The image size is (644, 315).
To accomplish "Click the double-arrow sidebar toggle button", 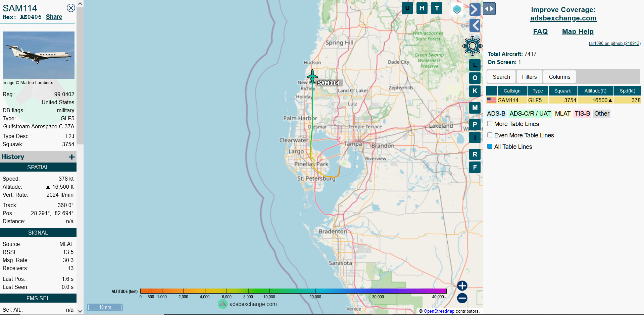I will pyautogui.click(x=489, y=9).
